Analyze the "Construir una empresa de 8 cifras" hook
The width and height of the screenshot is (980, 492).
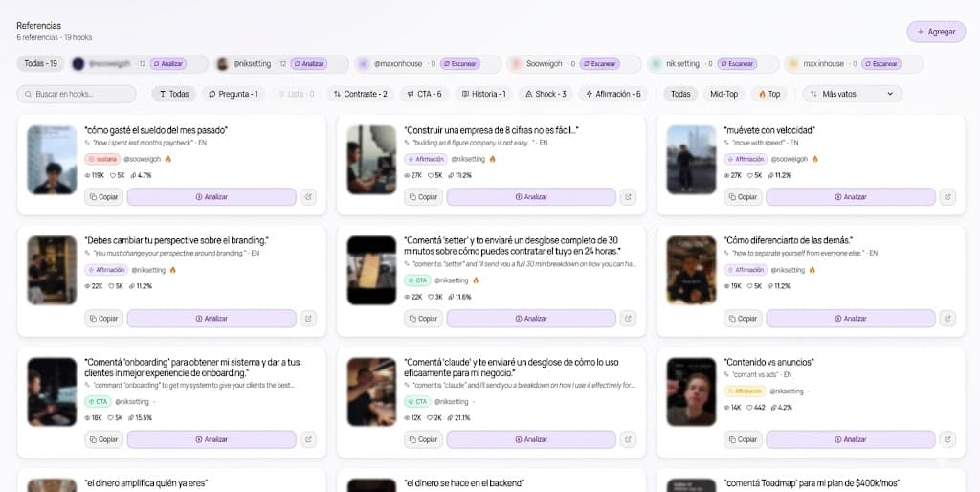[531, 197]
